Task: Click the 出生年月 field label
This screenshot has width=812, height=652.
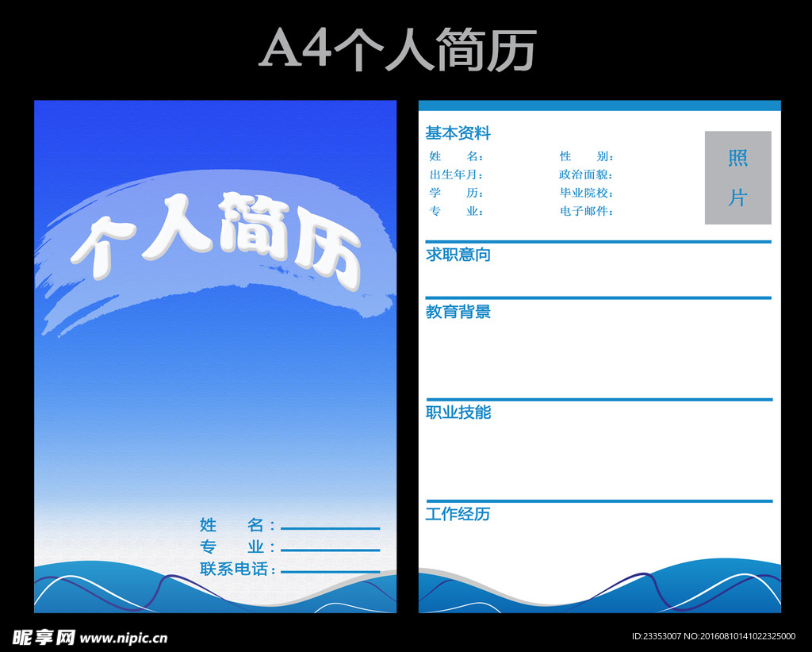Action: click(x=456, y=175)
